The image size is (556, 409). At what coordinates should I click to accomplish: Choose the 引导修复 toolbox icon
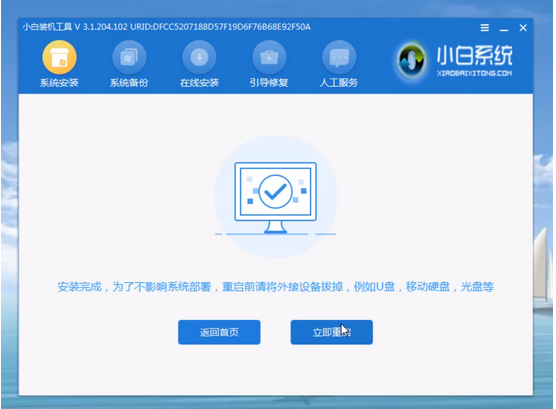(269, 57)
